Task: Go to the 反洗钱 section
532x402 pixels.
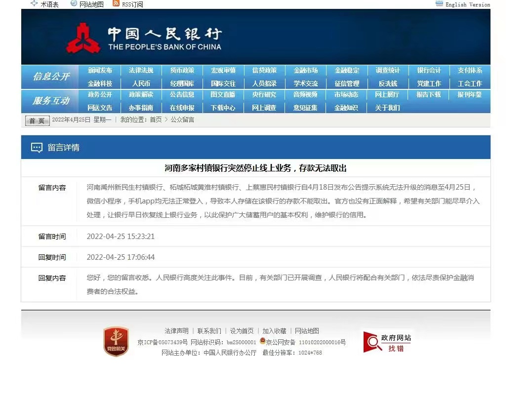Action: pos(388,83)
